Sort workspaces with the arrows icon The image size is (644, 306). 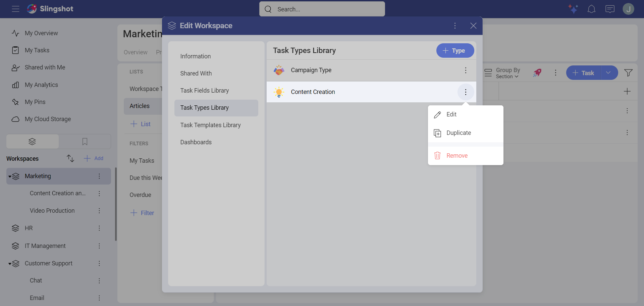tap(70, 158)
